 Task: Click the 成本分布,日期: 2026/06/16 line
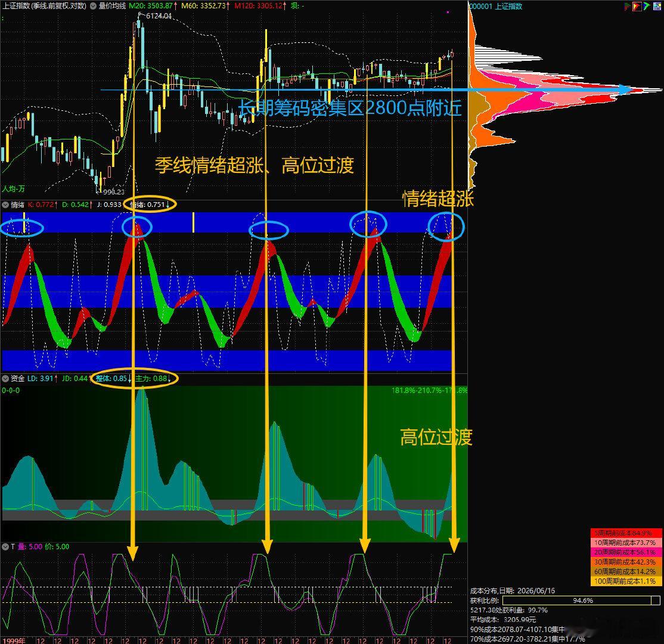[x=513, y=590]
